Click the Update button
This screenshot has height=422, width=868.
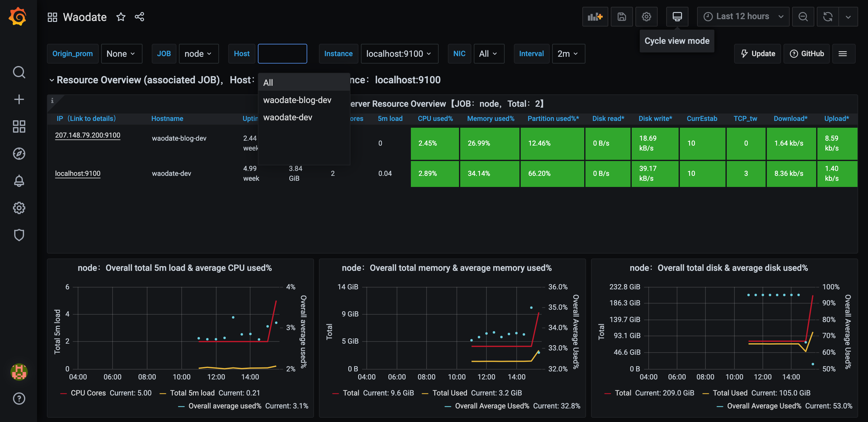pyautogui.click(x=757, y=53)
